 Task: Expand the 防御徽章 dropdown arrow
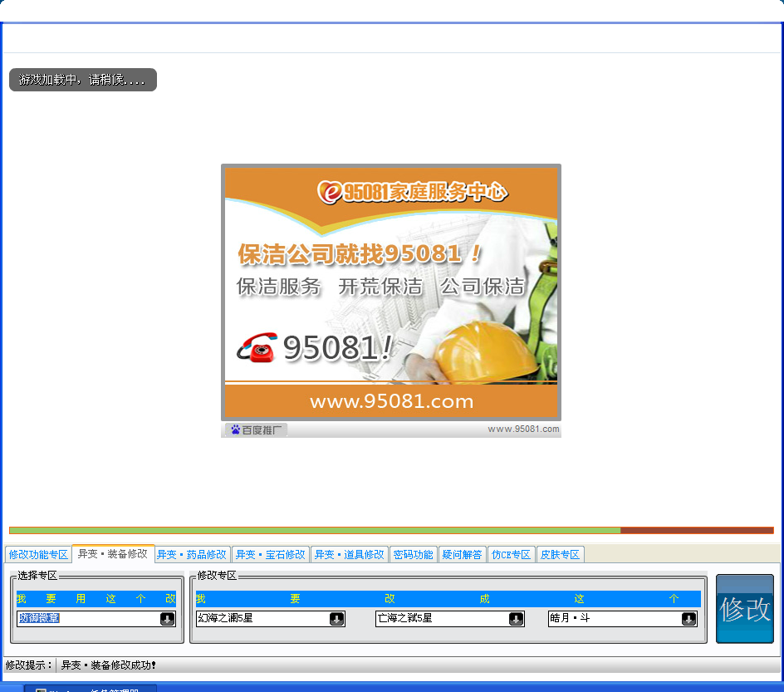pyautogui.click(x=168, y=619)
